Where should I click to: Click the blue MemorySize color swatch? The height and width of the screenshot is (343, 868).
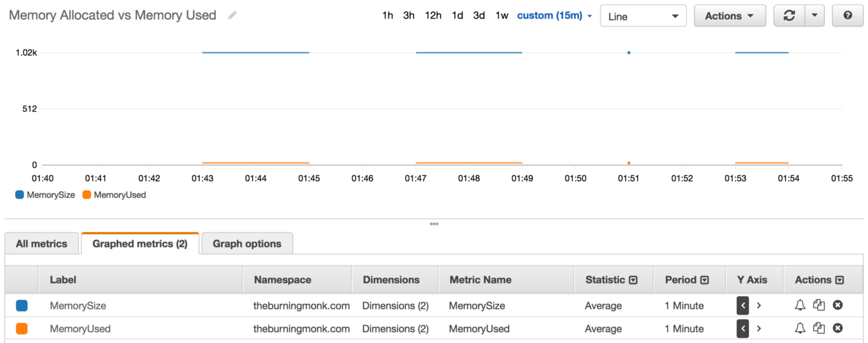pyautogui.click(x=22, y=306)
